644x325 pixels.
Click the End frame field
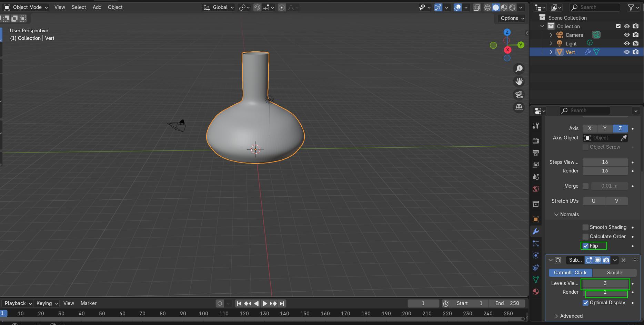pos(508,303)
